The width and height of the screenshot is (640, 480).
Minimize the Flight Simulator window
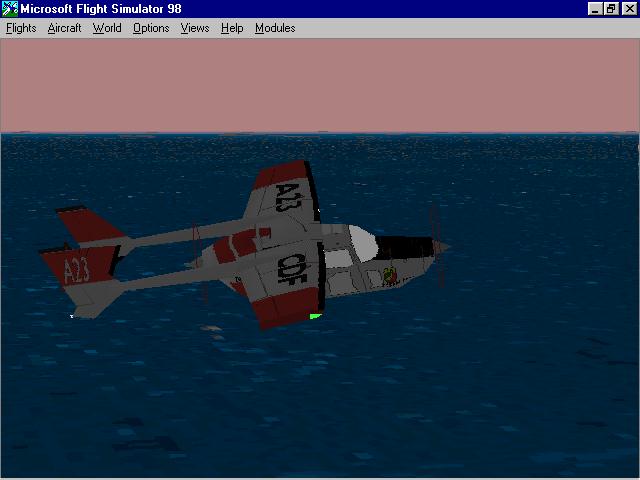point(595,9)
